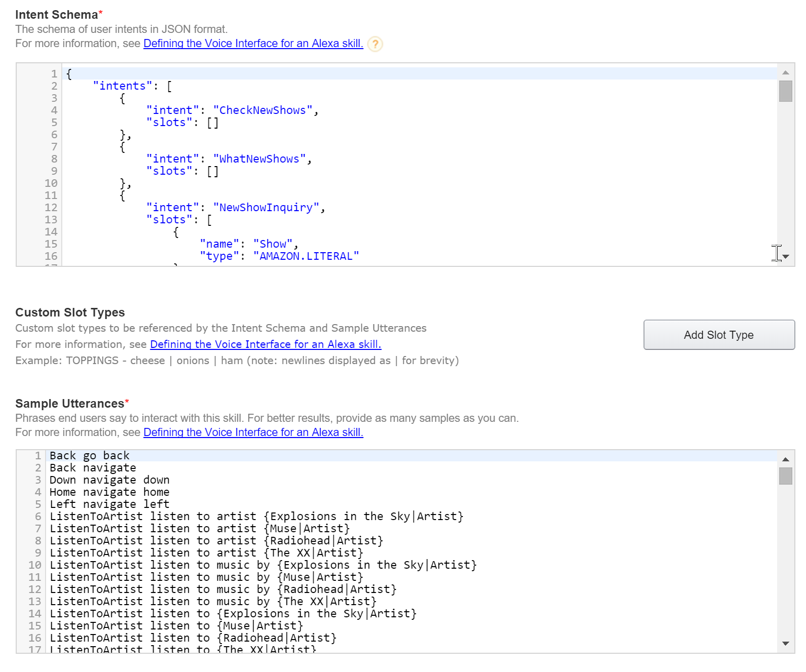
Task: Click utterance line 14 listen to Explosions
Action: click(233, 614)
